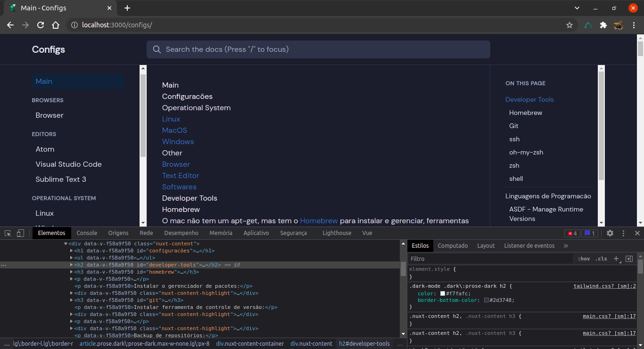Open DevTools settings gear
Screen dimensions: 644x349
click(x=610, y=233)
